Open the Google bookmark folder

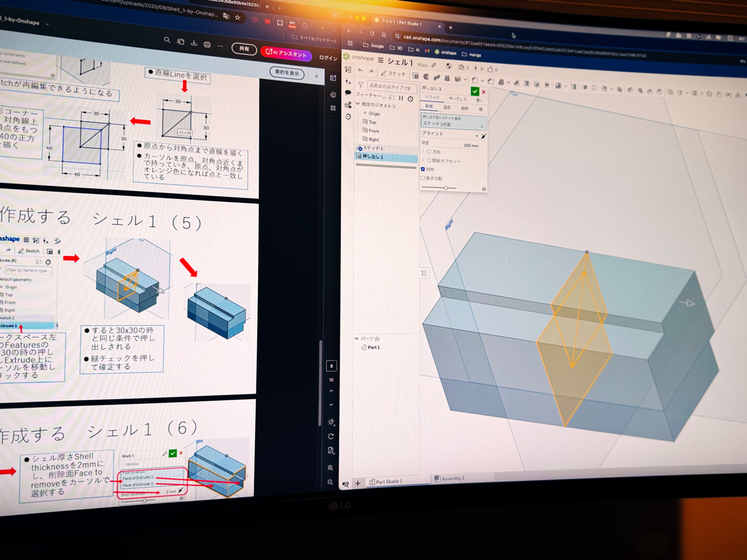coord(373,45)
